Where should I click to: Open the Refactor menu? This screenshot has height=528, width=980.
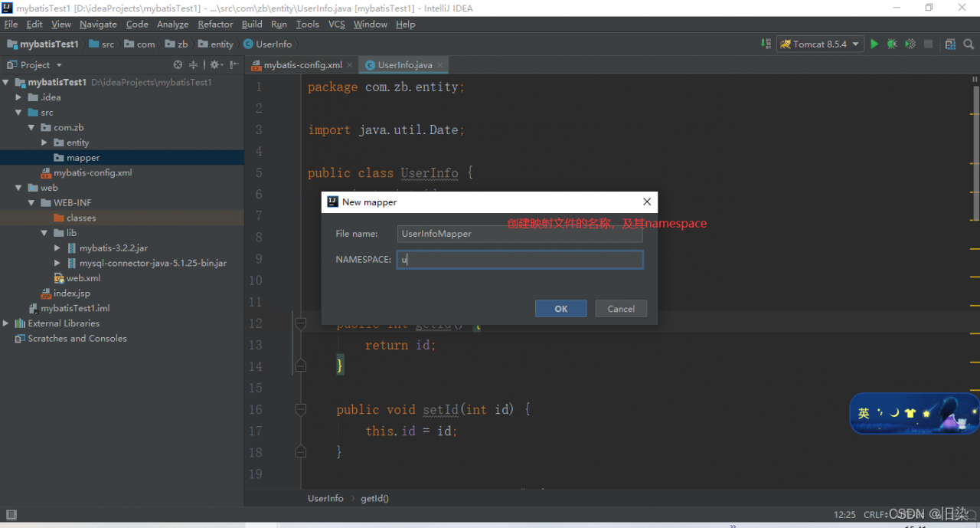(x=215, y=25)
